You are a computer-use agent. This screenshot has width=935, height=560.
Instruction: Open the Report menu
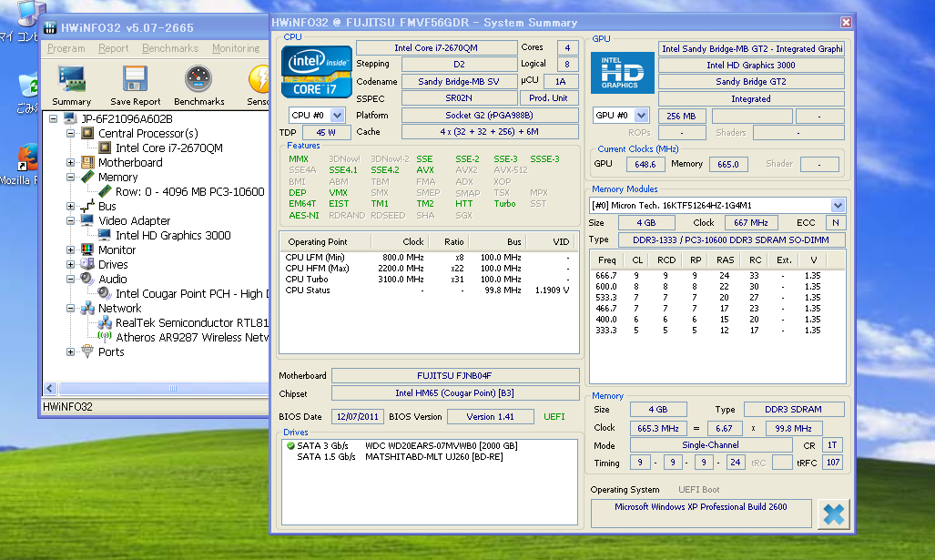[113, 48]
